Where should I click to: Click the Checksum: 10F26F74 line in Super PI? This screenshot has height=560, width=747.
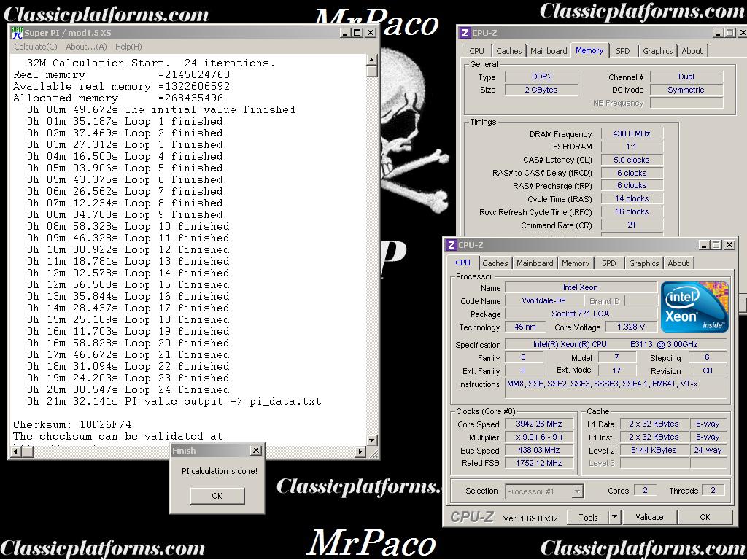coord(72,424)
